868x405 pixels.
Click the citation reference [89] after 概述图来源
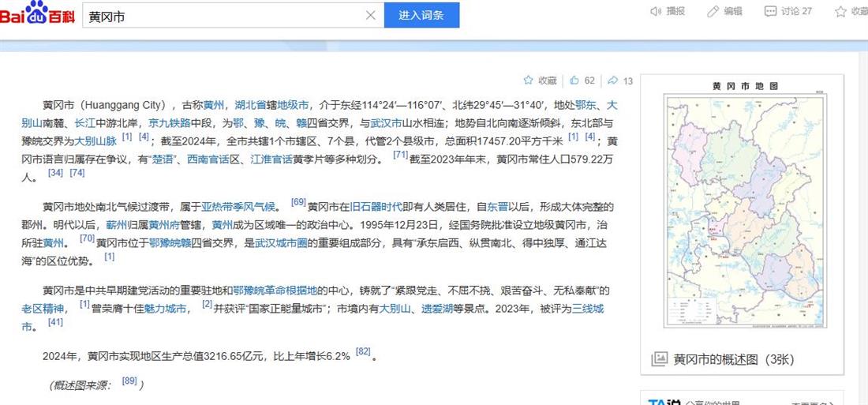[129, 380]
